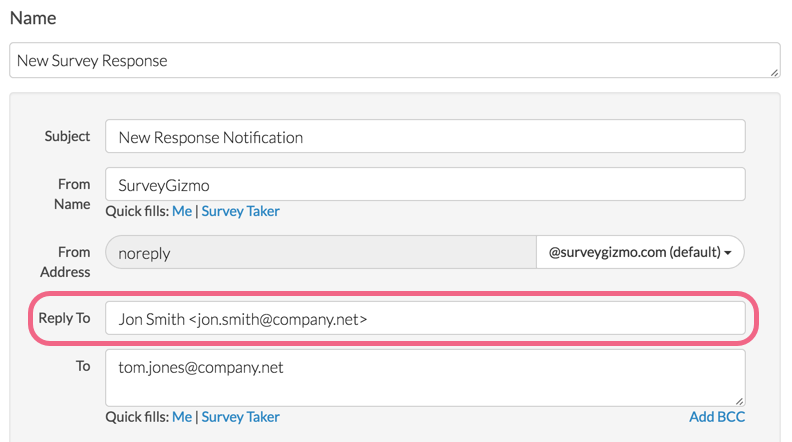Click the resize handle of the To box
The width and height of the screenshot is (792, 442).
coord(740,400)
